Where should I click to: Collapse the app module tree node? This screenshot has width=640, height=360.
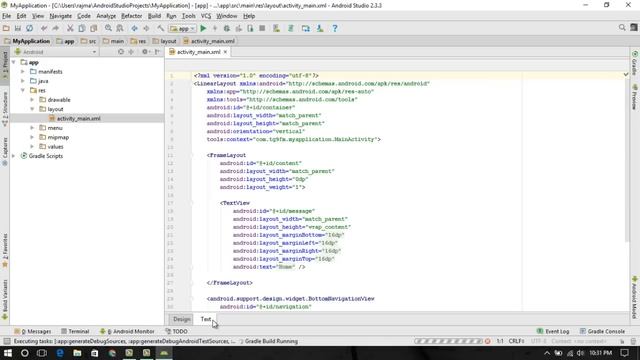tap(14, 62)
